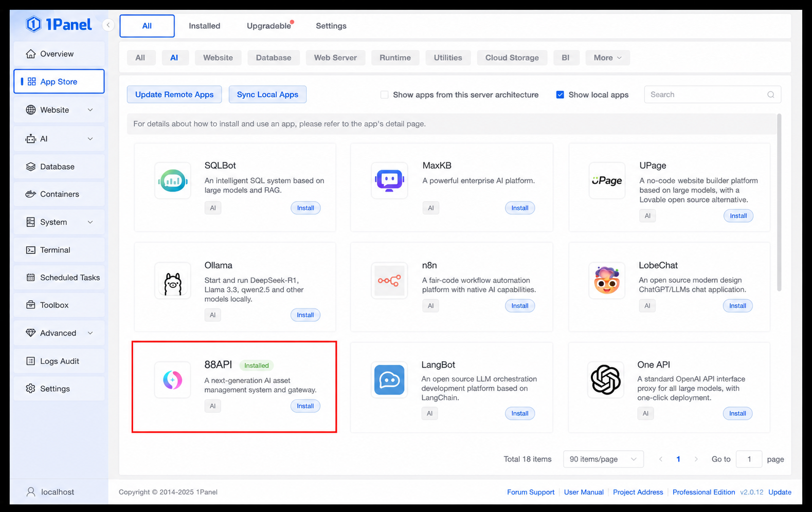Open the MaxKB app icon
Viewport: 812px width, 512px height.
coord(389,181)
